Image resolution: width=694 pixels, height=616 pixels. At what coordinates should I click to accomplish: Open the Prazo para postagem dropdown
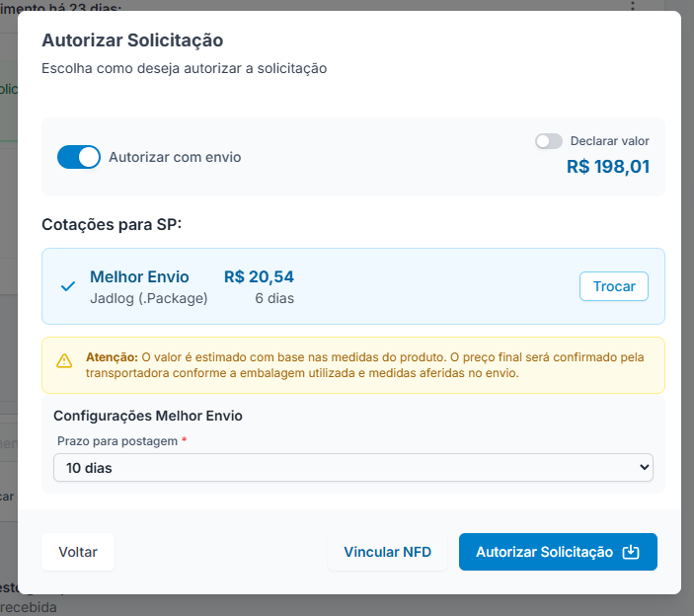pos(353,467)
